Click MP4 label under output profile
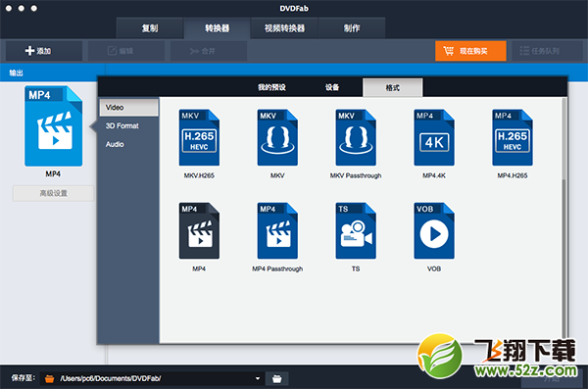 (53, 173)
